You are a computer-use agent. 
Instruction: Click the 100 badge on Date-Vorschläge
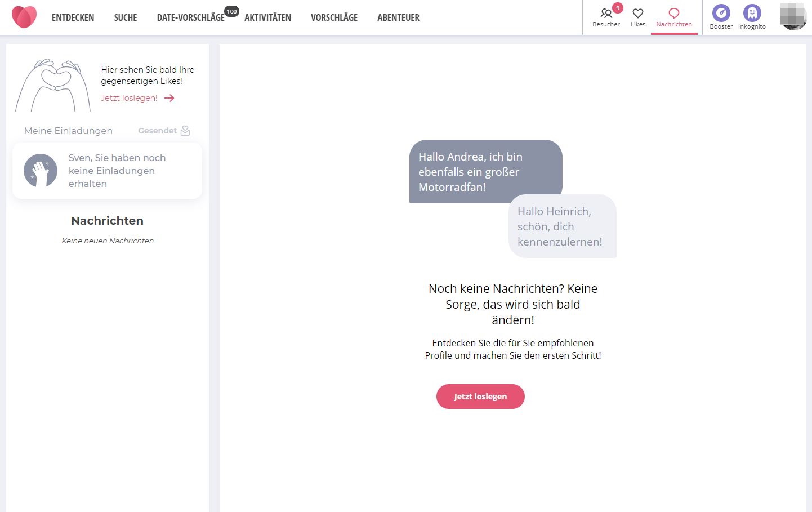coord(231,11)
